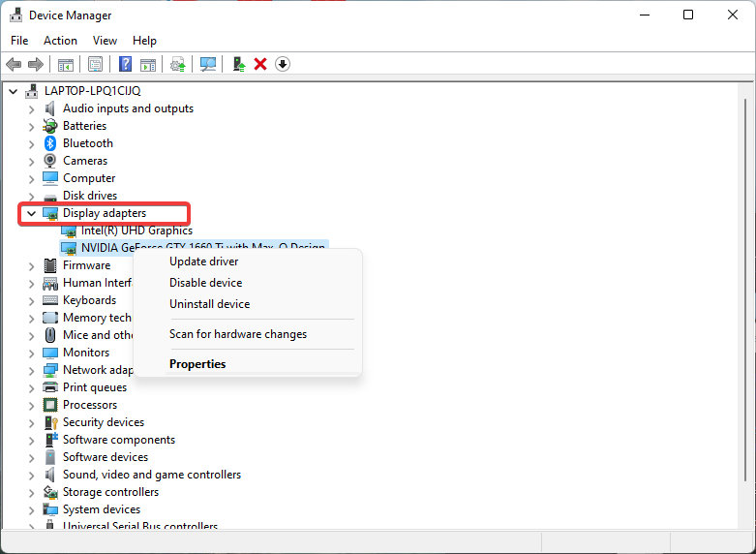Expand Audio inputs and outputs
756x554 pixels.
tap(31, 109)
